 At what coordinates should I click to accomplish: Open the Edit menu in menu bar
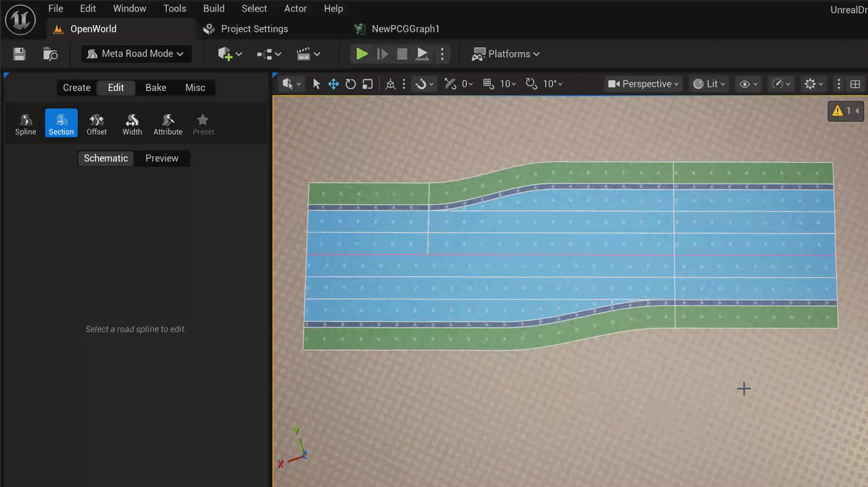coord(87,9)
